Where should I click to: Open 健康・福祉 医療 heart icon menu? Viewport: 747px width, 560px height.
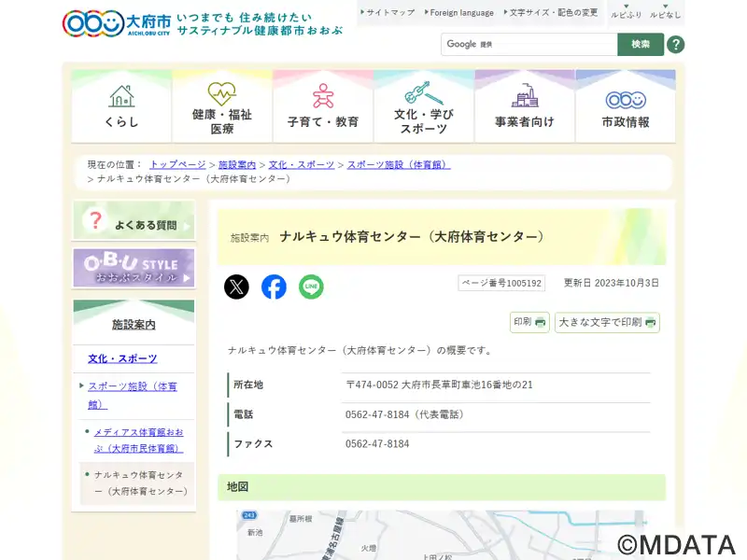[x=222, y=105]
